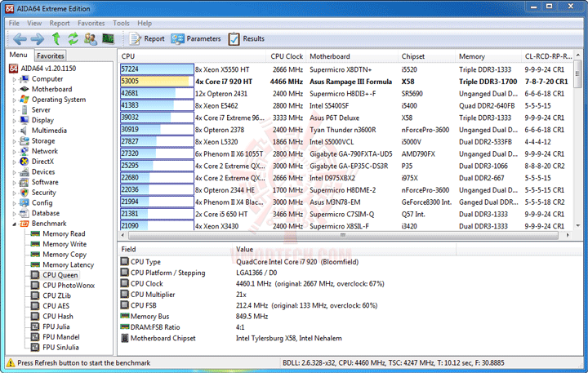588x373 pixels.
Task: Expand the Motherboard tree node
Action: [14, 90]
